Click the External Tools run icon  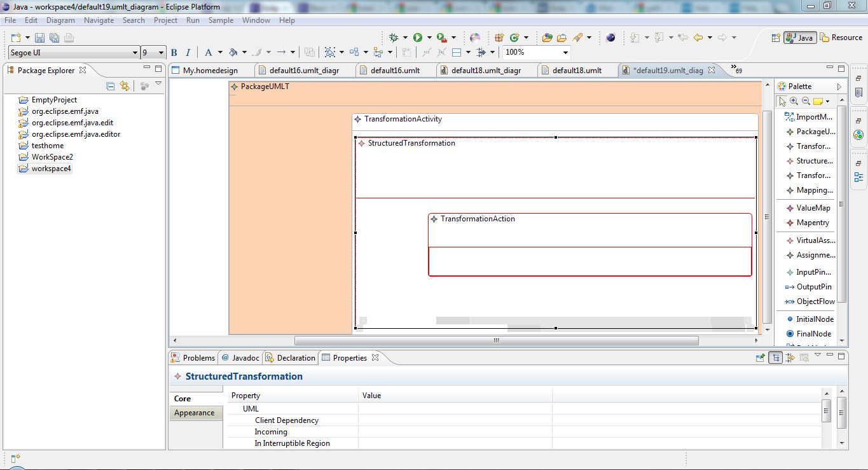[441, 38]
